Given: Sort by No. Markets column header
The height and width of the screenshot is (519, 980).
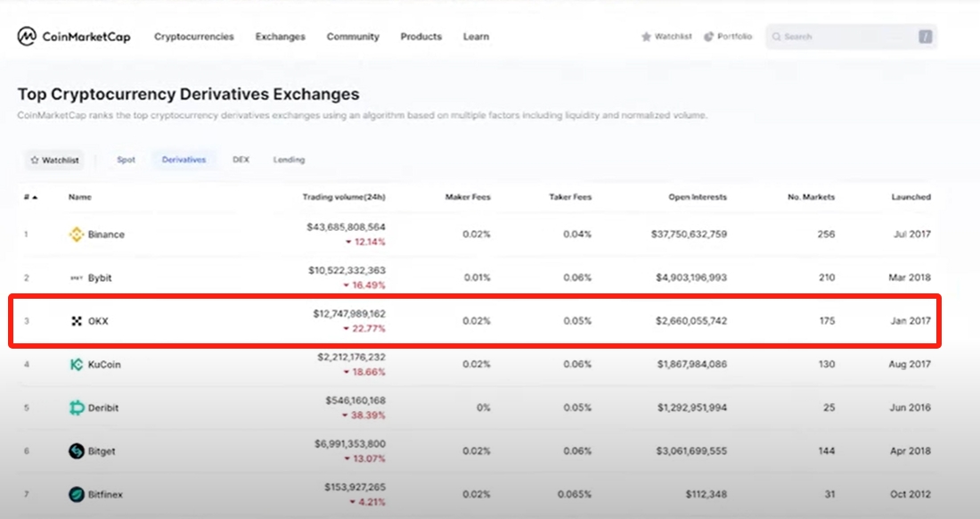Looking at the screenshot, I should [x=812, y=197].
